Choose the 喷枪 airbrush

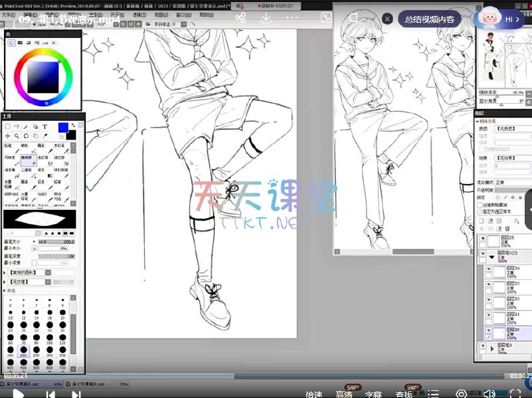point(29,148)
